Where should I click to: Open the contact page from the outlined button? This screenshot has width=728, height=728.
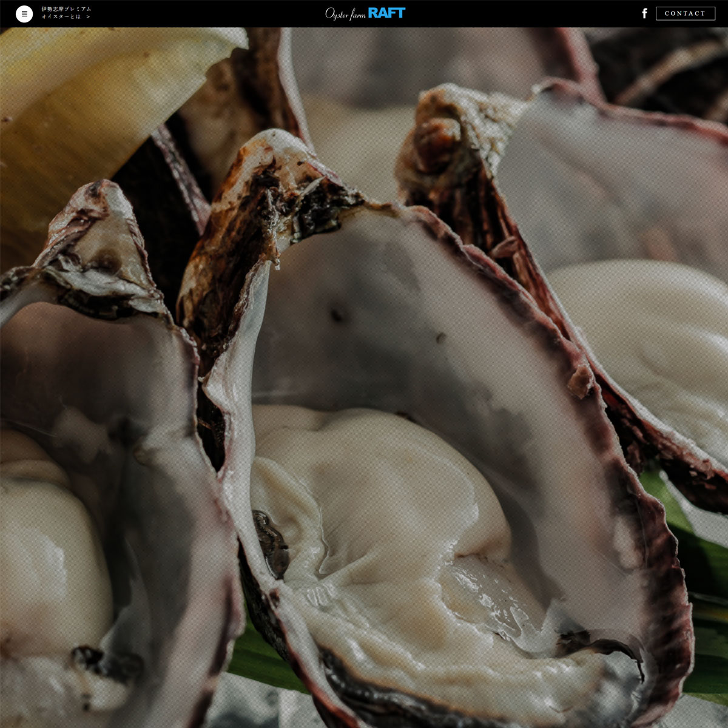click(x=685, y=13)
